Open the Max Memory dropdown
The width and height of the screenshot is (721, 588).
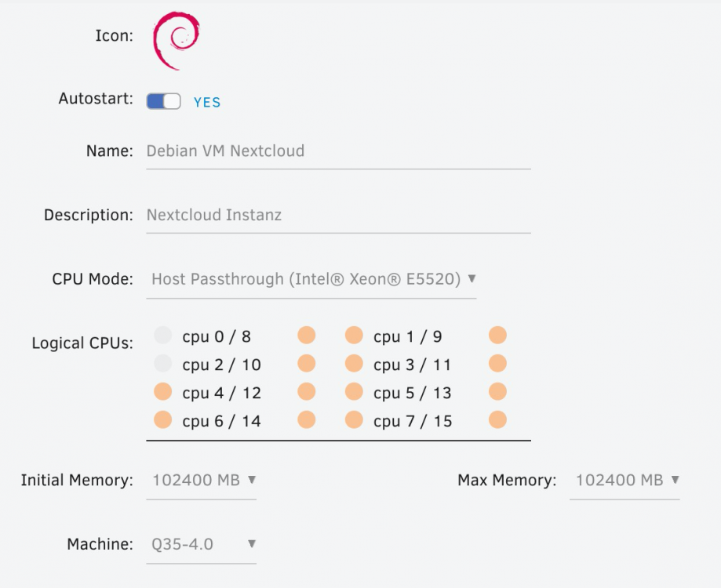coord(625,481)
